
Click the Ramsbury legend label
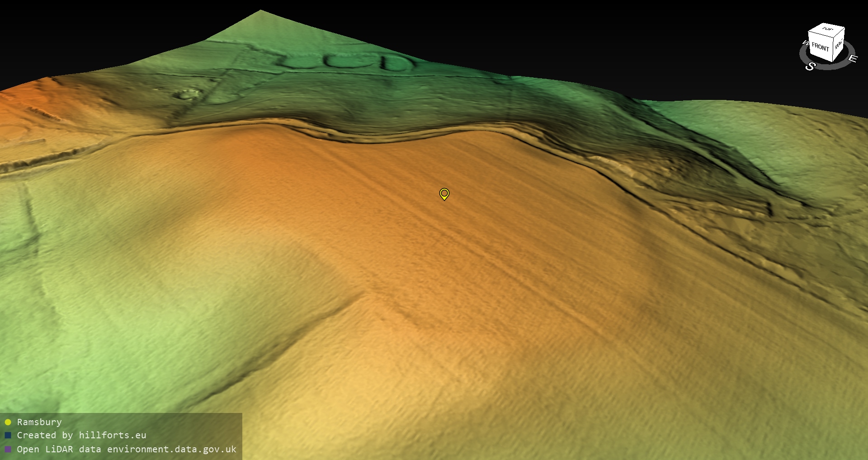click(39, 422)
